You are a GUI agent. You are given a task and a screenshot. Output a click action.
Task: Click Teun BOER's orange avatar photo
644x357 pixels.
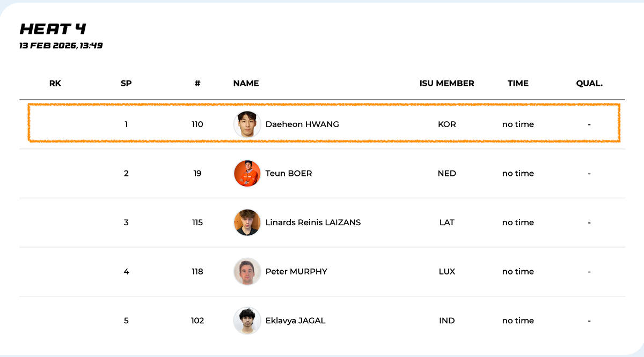click(247, 173)
